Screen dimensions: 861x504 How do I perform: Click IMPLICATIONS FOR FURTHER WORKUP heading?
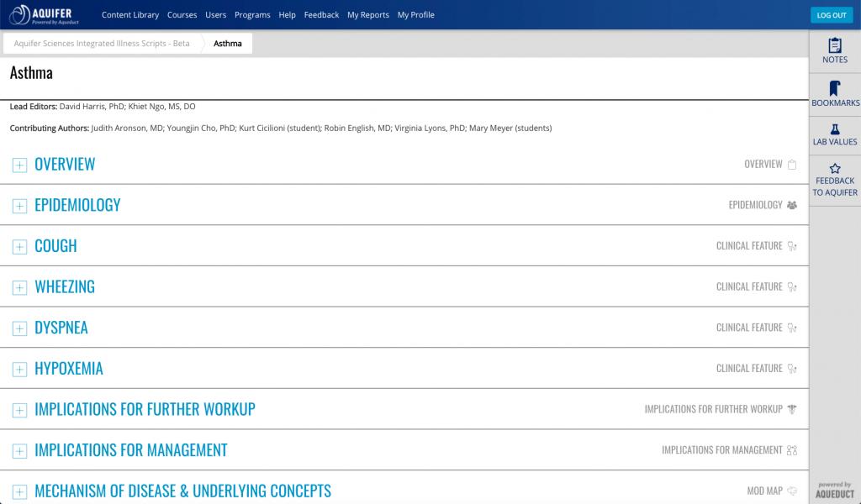click(x=145, y=409)
